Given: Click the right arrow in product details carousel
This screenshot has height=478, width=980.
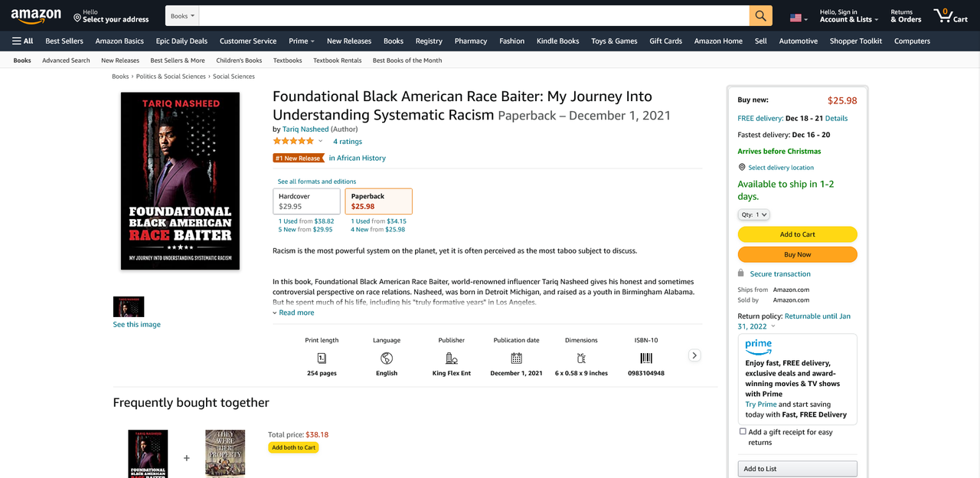Looking at the screenshot, I should point(694,355).
